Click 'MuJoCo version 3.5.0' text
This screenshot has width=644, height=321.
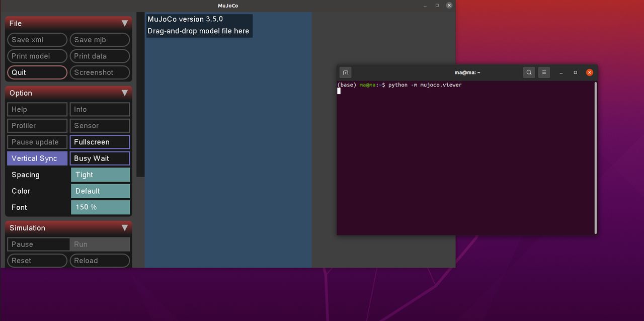click(185, 19)
